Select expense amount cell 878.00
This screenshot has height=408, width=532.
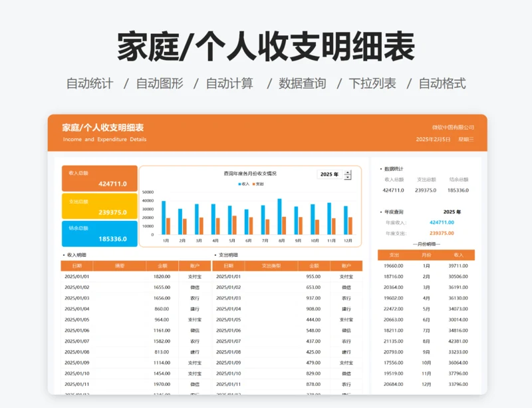[x=313, y=384]
